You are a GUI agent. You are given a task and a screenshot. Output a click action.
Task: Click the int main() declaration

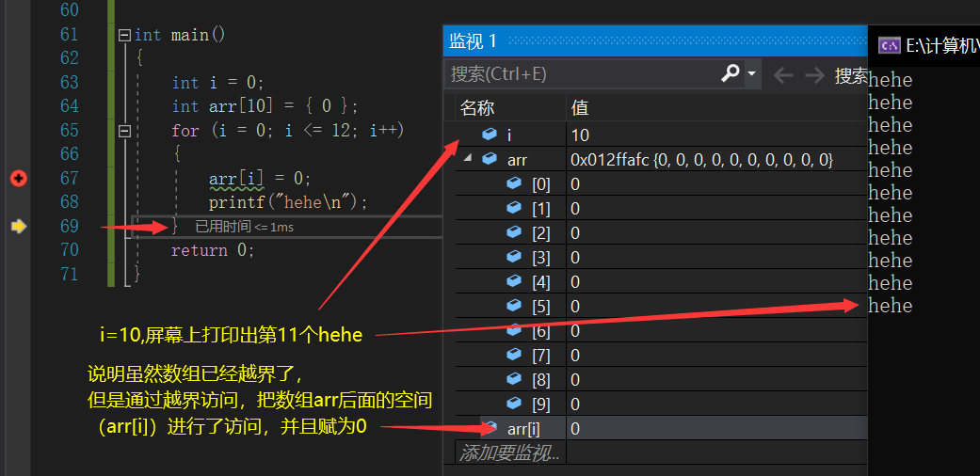(x=180, y=35)
